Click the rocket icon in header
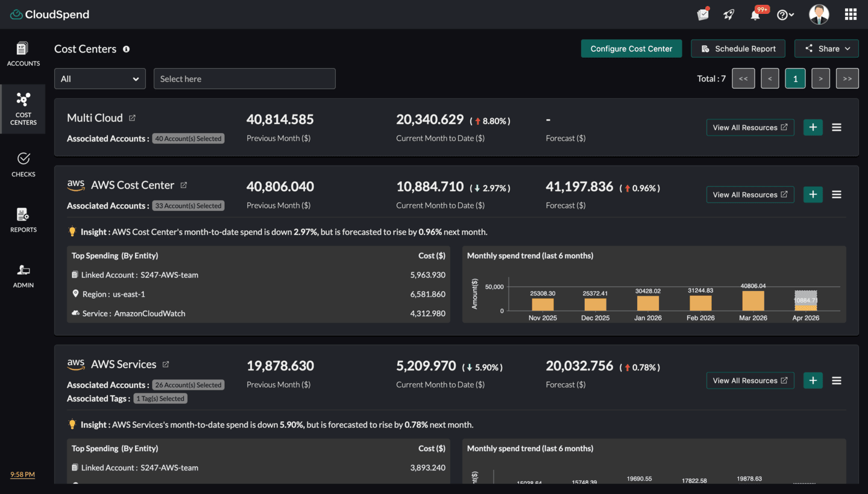Viewport: 868px width, 494px height. 729,14
